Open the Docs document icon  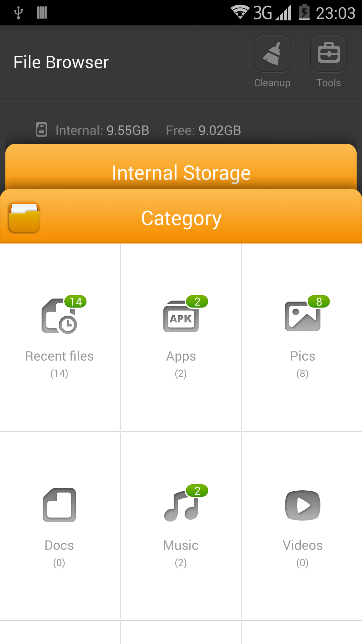click(x=59, y=505)
